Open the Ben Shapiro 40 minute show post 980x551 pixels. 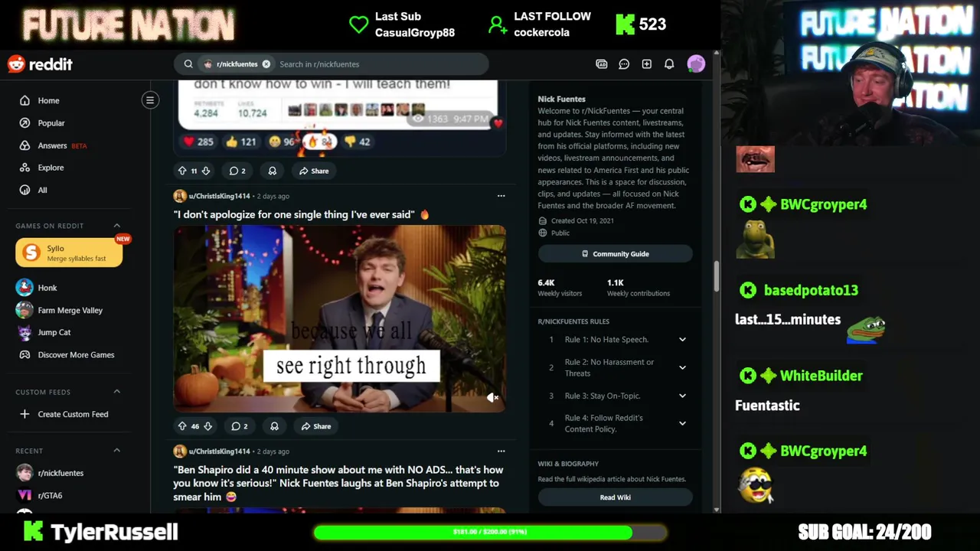pos(338,483)
